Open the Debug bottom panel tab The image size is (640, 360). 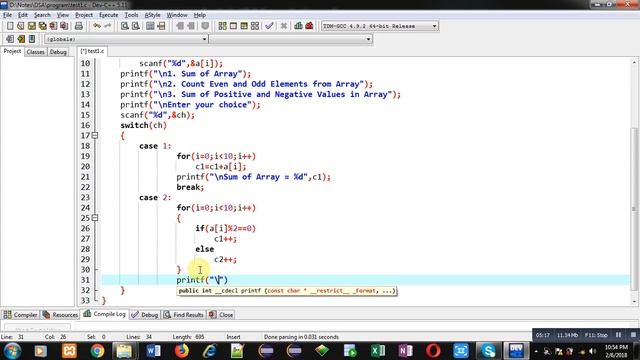coord(145,315)
